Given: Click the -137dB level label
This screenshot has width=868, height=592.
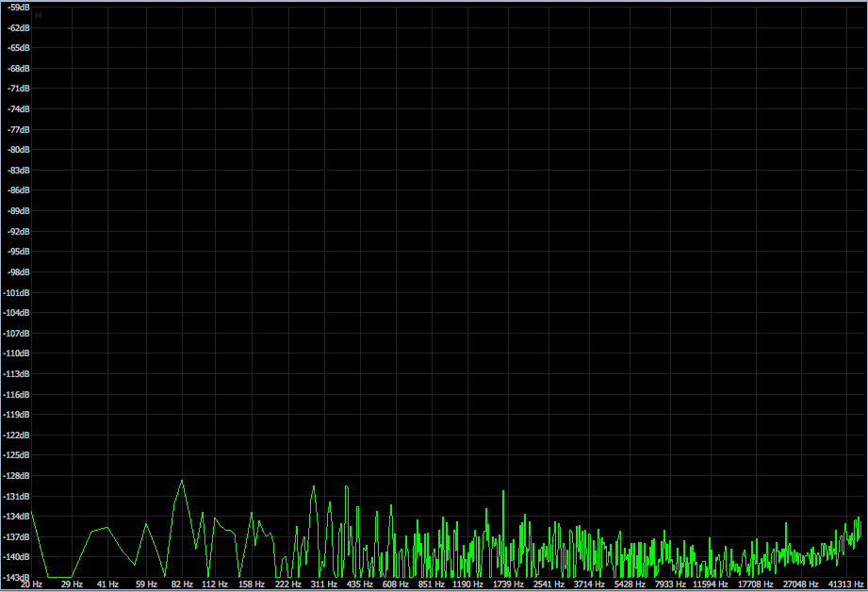Looking at the screenshot, I should click(17, 536).
